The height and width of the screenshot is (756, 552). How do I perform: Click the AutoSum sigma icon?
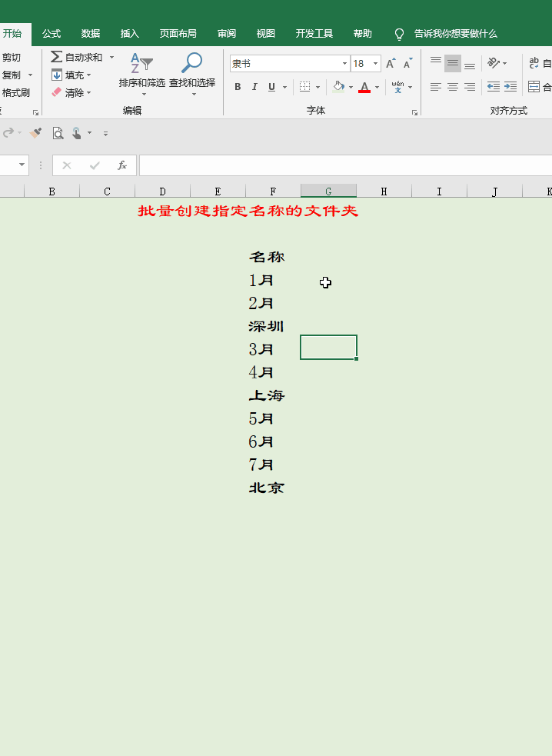point(56,57)
